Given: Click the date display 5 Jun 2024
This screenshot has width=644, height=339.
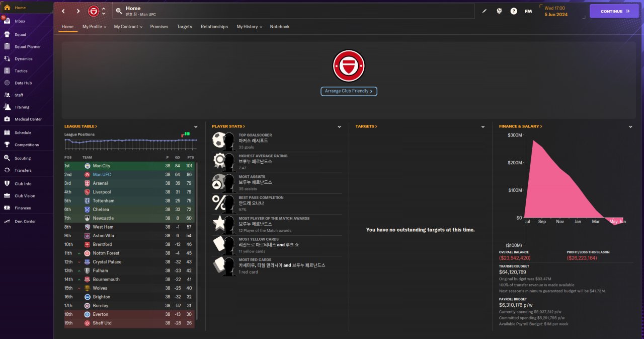Looking at the screenshot, I should pyautogui.click(x=555, y=15).
